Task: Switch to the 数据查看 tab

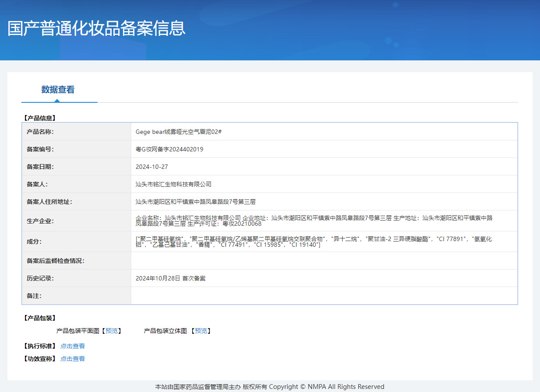Action: click(56, 89)
